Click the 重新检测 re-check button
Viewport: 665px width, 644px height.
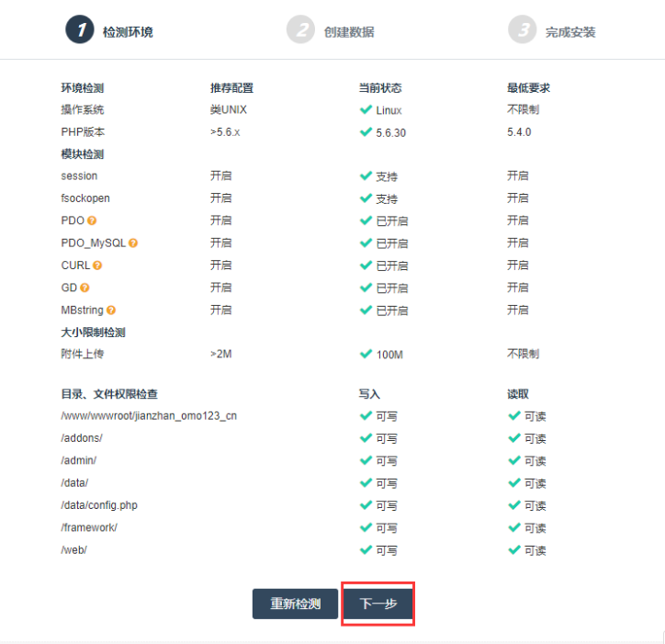[295, 604]
